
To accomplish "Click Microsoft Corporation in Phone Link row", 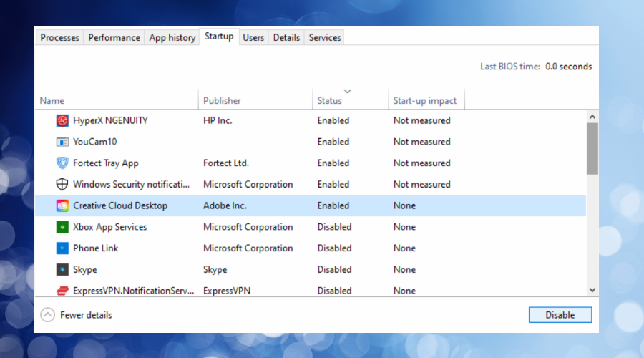I will pyautogui.click(x=248, y=248).
